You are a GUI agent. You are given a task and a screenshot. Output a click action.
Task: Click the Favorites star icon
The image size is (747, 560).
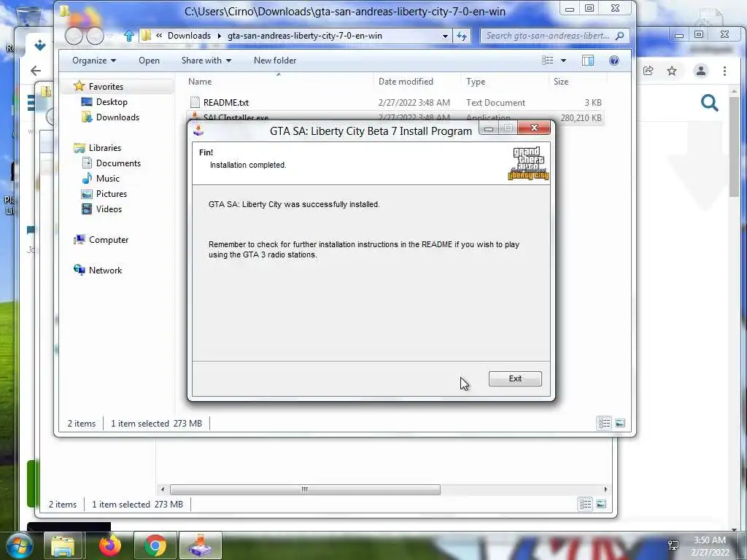[x=79, y=86]
